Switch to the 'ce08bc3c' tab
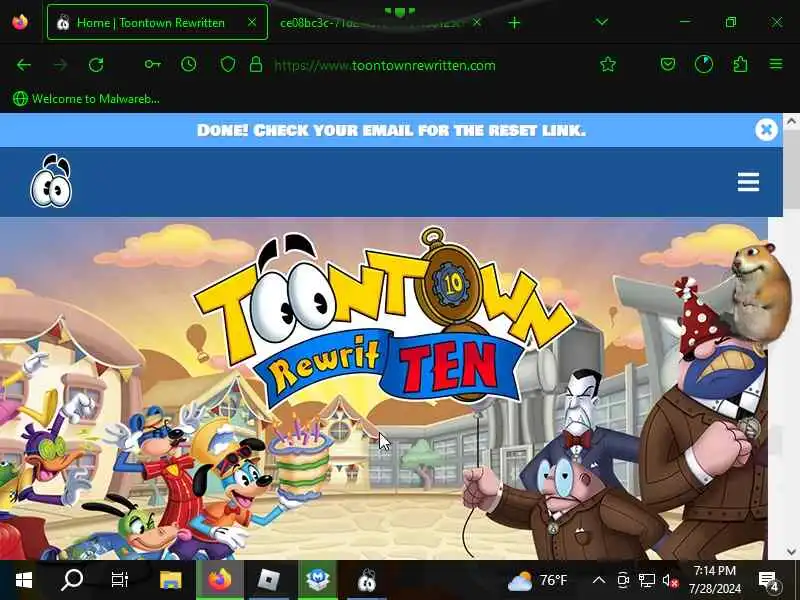Image resolution: width=800 pixels, height=600 pixels. (372, 23)
